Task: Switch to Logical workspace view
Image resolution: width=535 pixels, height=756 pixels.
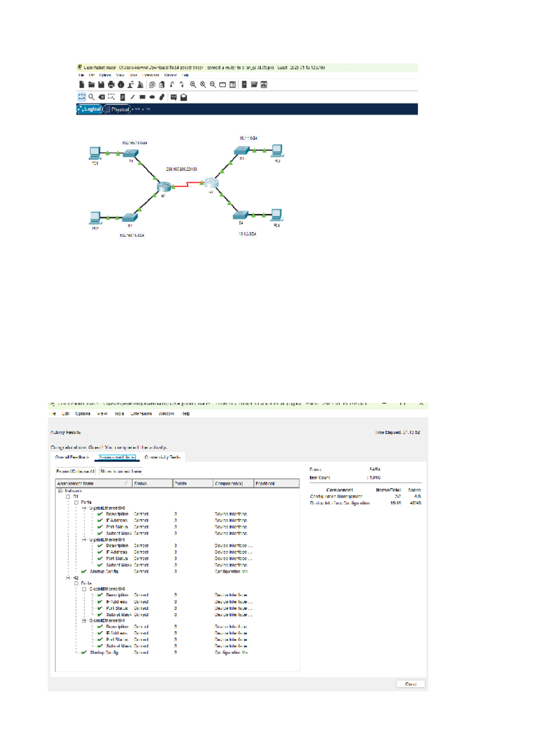Action: tap(90, 109)
